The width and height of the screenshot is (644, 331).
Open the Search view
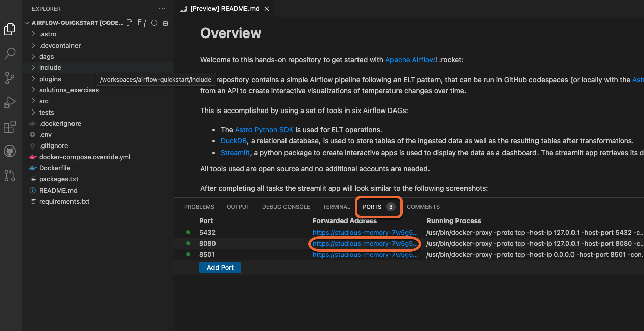(9, 53)
